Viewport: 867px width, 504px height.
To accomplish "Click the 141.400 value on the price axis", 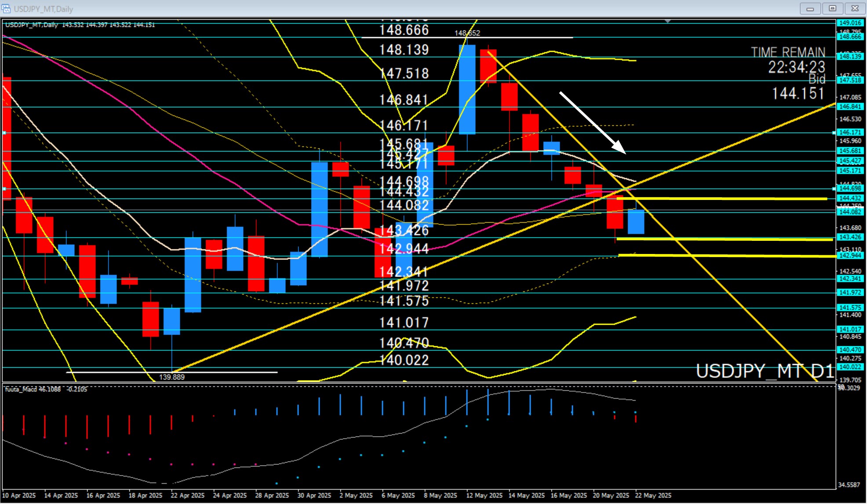I will [x=850, y=315].
